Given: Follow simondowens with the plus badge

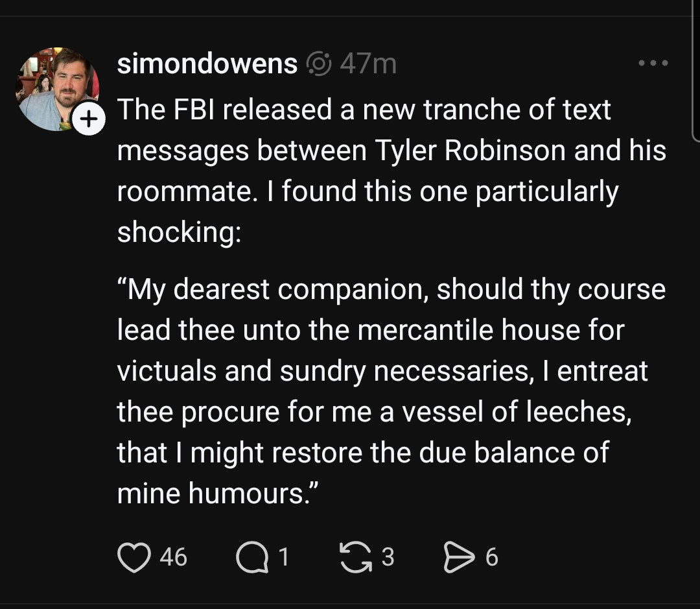Looking at the screenshot, I should coord(89,120).
